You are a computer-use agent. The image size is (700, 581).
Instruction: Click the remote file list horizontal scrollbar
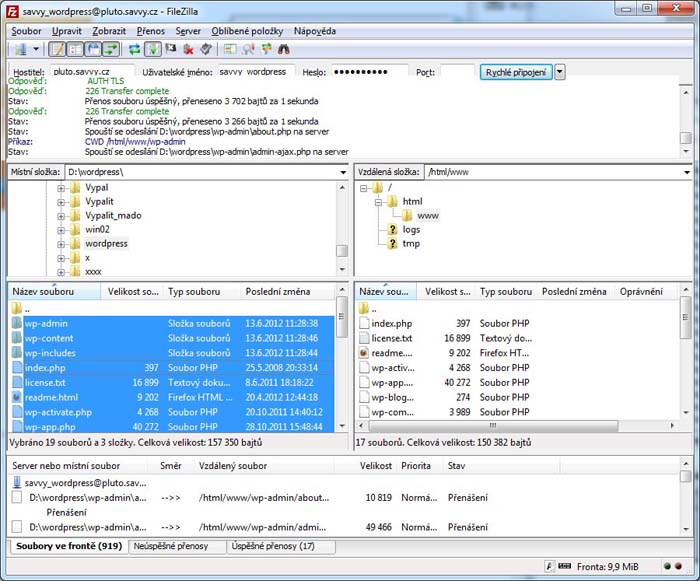click(493, 426)
